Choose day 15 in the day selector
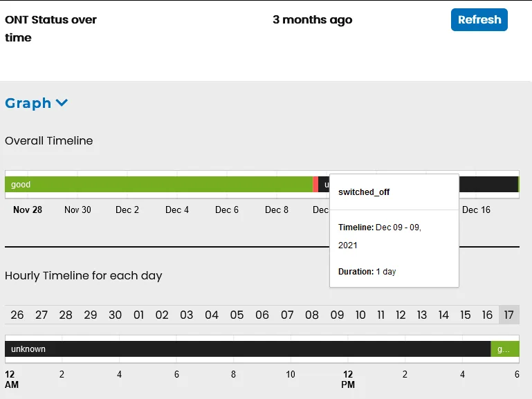This screenshot has height=399, width=532. point(466,315)
